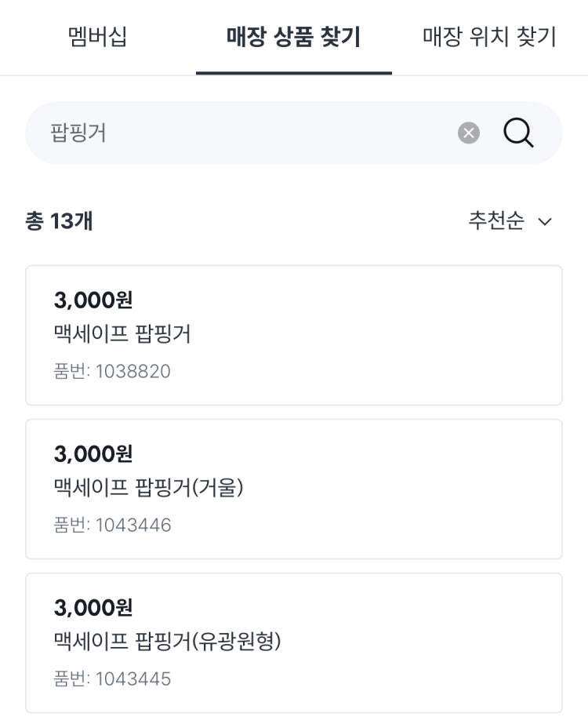Open the 맥세이프 팝핑거(유광원형) product card
588x724 pixels.
(x=293, y=642)
